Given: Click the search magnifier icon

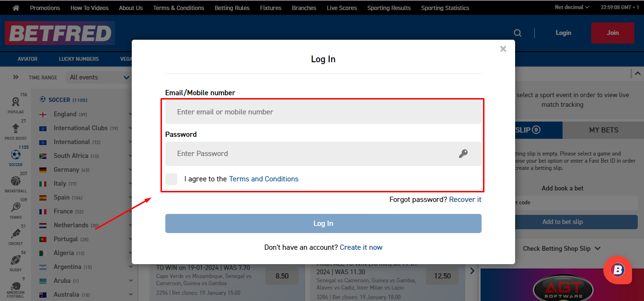Looking at the screenshot, I should (517, 33).
